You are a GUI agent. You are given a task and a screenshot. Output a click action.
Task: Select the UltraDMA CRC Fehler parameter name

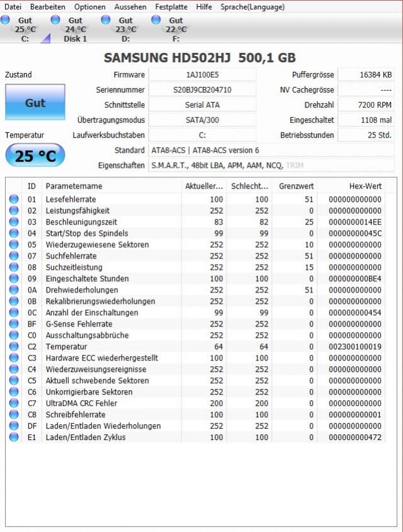(x=81, y=403)
